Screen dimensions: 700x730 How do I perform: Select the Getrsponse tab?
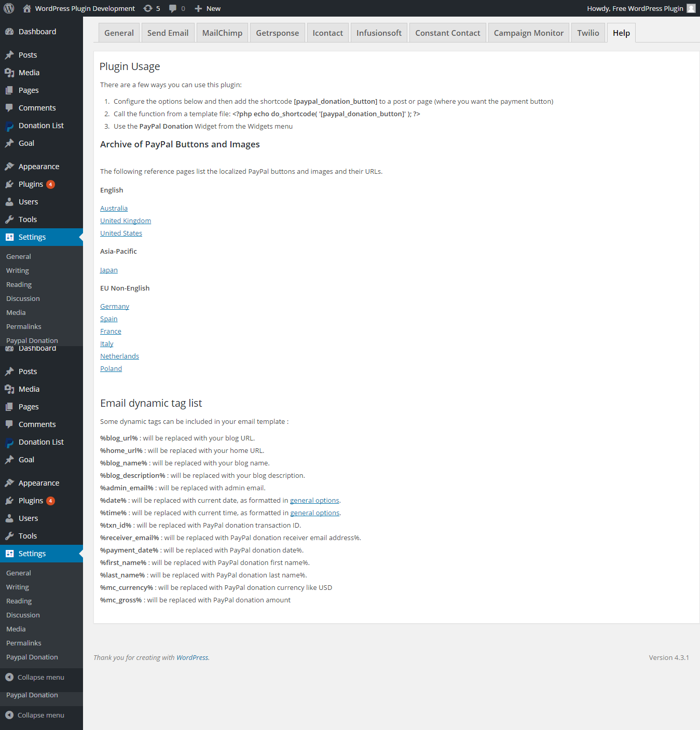[x=278, y=33]
